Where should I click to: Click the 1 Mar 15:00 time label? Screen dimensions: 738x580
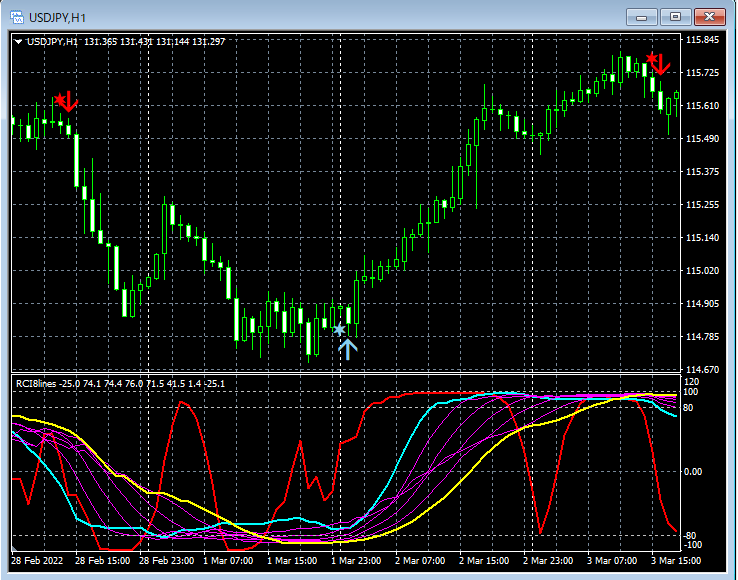[292, 561]
